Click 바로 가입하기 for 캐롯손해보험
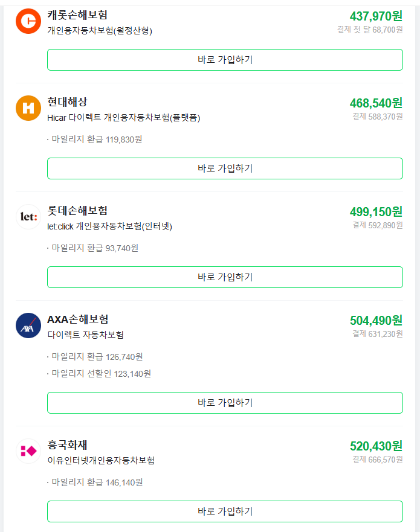 point(225,60)
